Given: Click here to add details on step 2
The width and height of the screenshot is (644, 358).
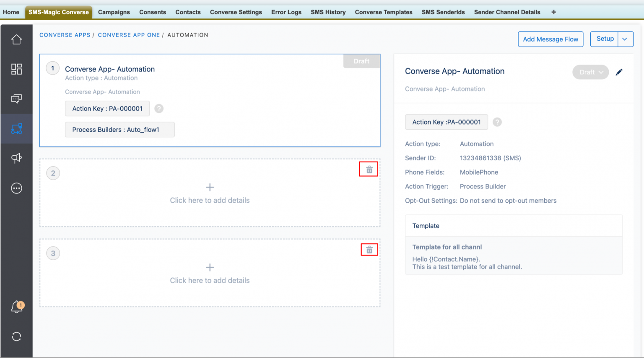Looking at the screenshot, I should point(210,200).
